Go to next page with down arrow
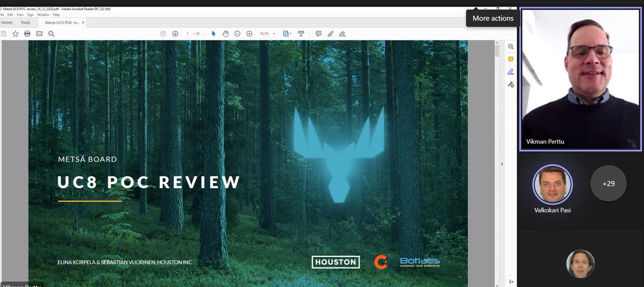Image resolution: width=644 pixels, height=287 pixels. click(x=175, y=33)
